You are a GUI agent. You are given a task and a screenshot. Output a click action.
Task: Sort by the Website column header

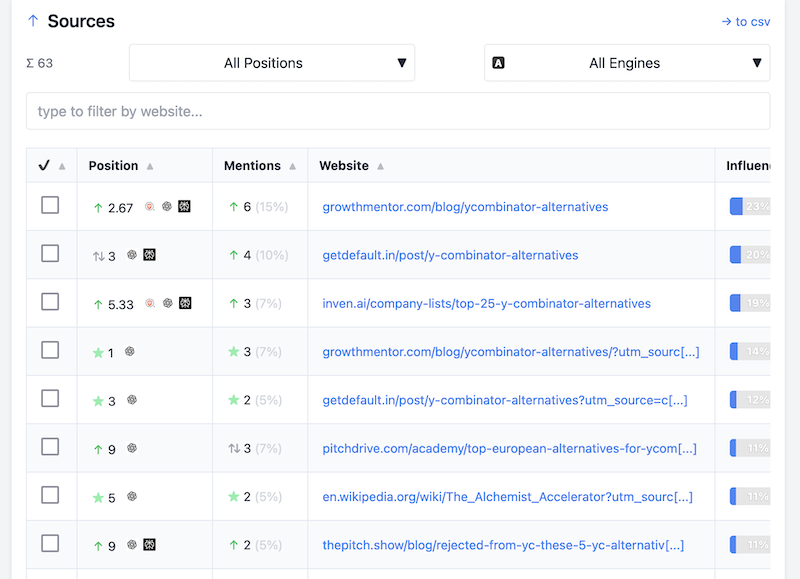(346, 165)
